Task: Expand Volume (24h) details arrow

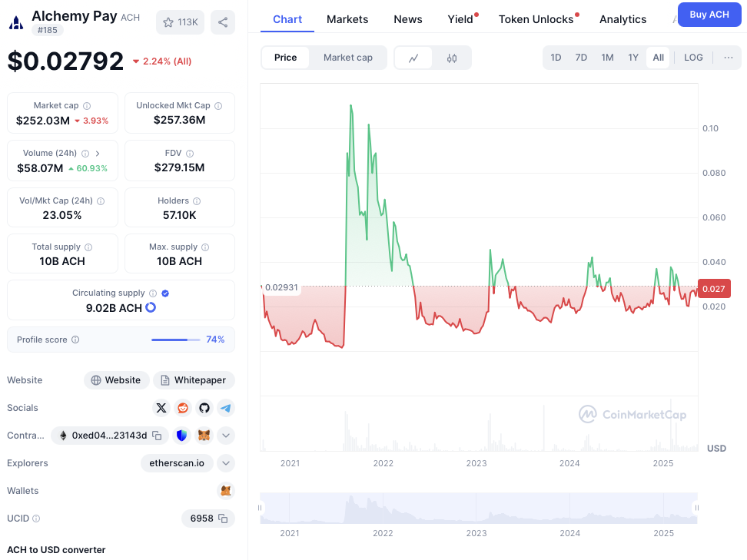Action: point(98,154)
